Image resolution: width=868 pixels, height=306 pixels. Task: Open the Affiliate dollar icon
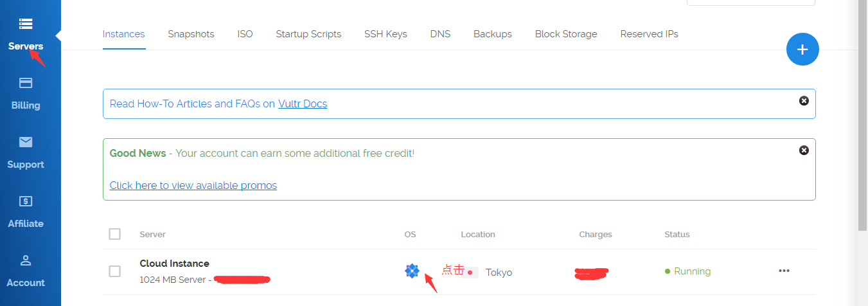pos(26,201)
